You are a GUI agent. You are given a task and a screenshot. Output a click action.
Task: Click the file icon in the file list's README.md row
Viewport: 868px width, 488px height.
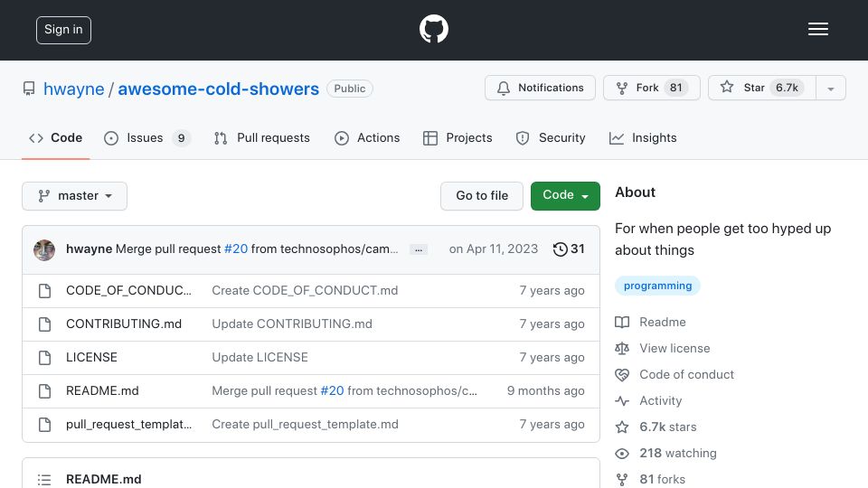point(45,391)
